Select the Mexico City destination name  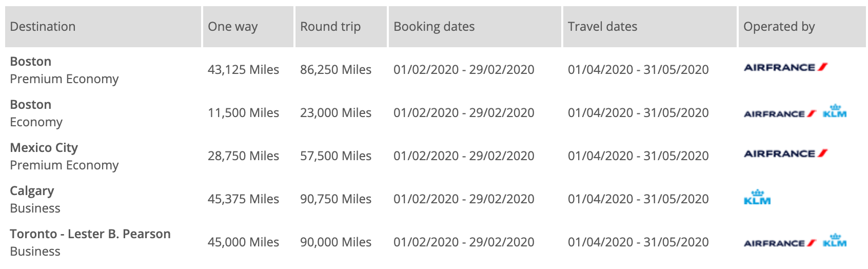44,148
